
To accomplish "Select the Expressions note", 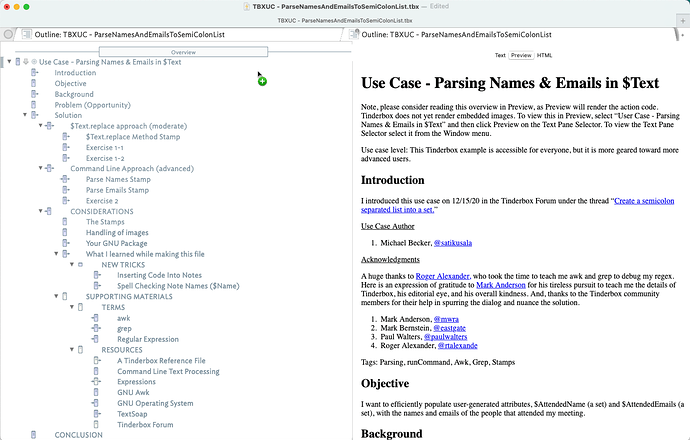I will coord(136,381).
